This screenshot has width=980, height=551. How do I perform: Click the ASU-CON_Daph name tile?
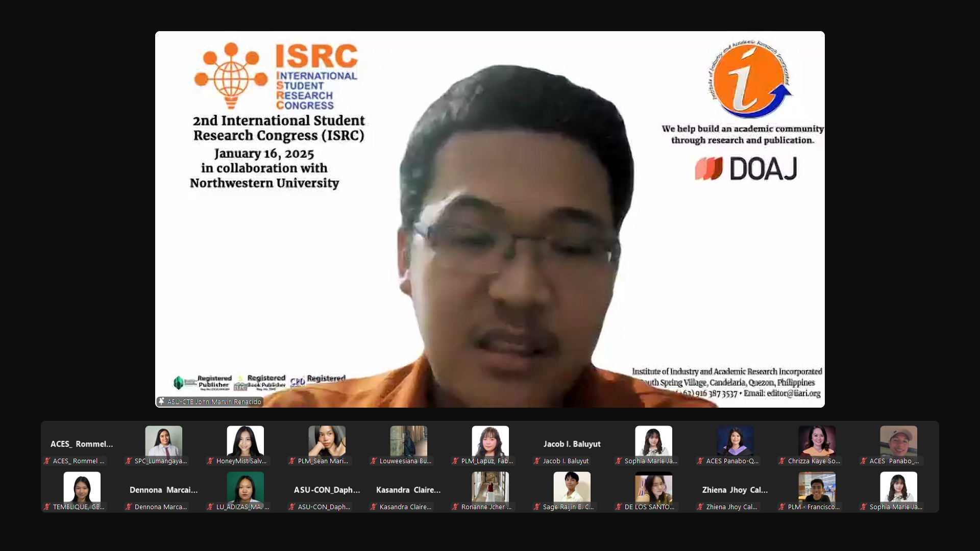coord(327,490)
